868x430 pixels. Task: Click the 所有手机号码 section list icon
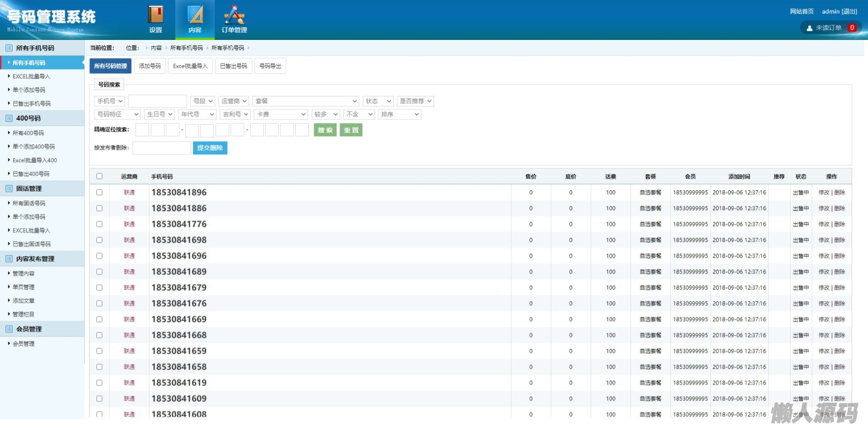point(9,48)
